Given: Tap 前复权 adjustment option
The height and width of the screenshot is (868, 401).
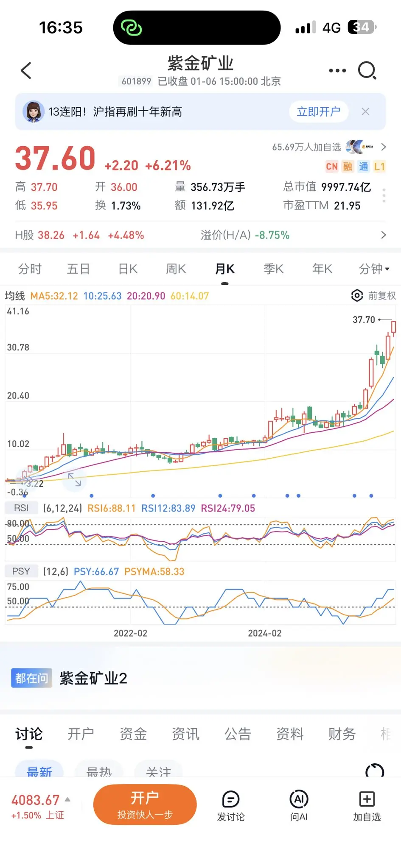Looking at the screenshot, I should [x=382, y=295].
